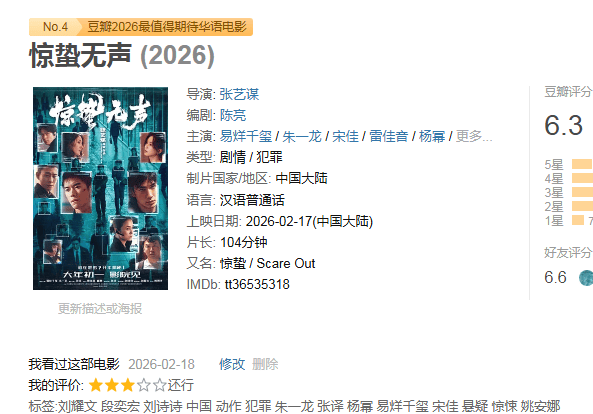This screenshot has height=414, width=593.
Task: Rate five stars with last star
Action: [160, 385]
